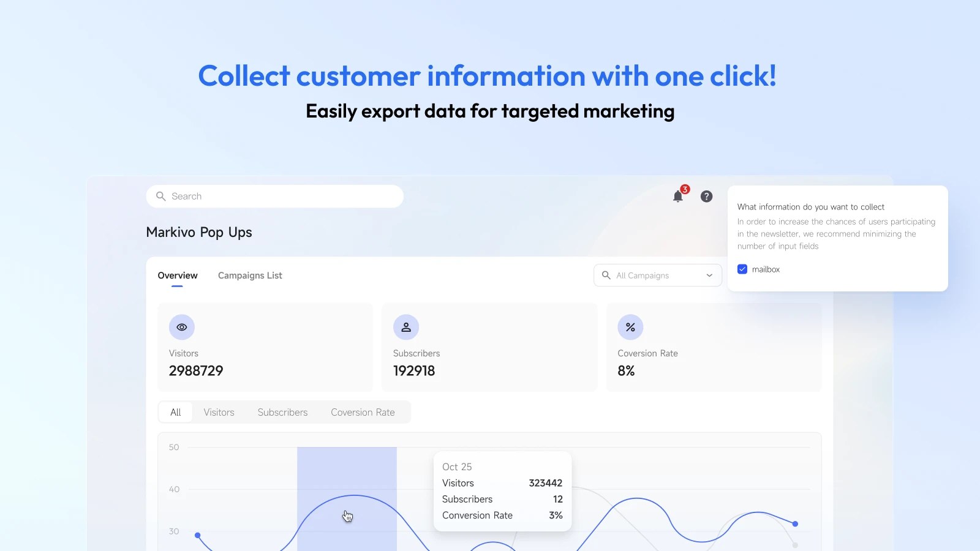Select the All chart filter

[176, 412]
